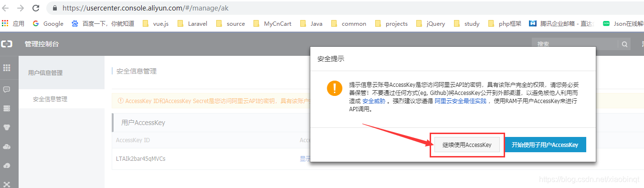Click the search magnifier icon
Screen dimensions: 644x188
(624, 44)
